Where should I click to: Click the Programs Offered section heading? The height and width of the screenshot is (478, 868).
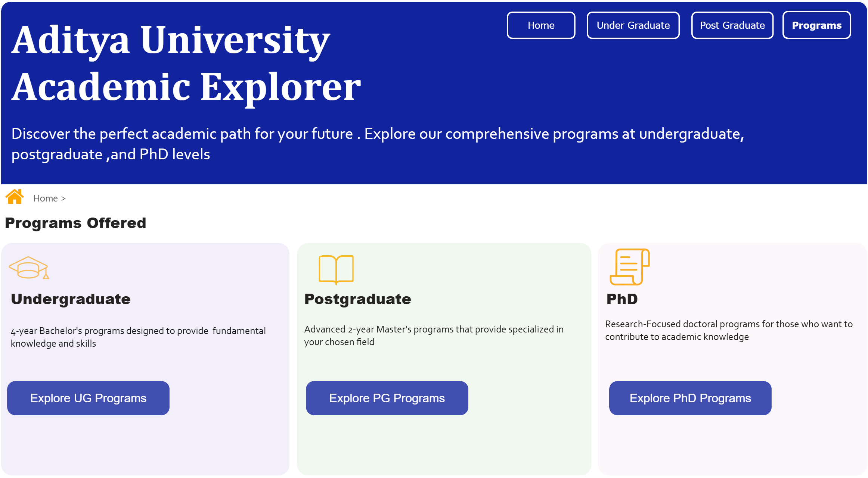(75, 223)
